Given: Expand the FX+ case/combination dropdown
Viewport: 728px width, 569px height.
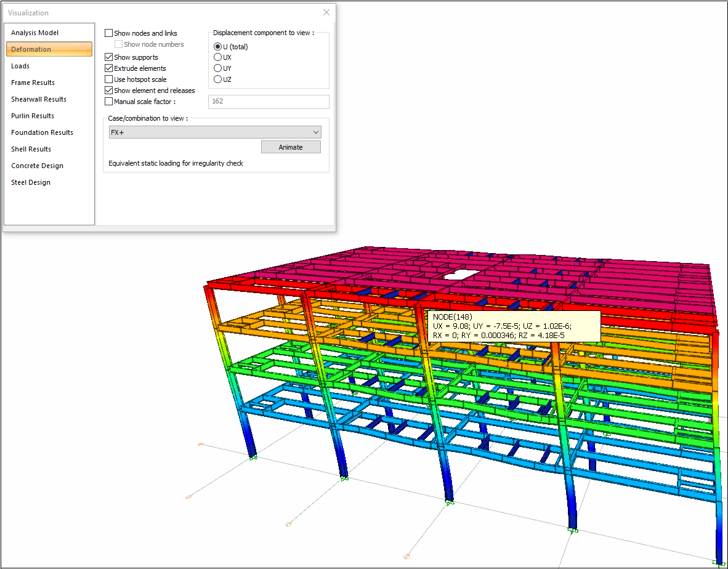Looking at the screenshot, I should click(x=215, y=132).
